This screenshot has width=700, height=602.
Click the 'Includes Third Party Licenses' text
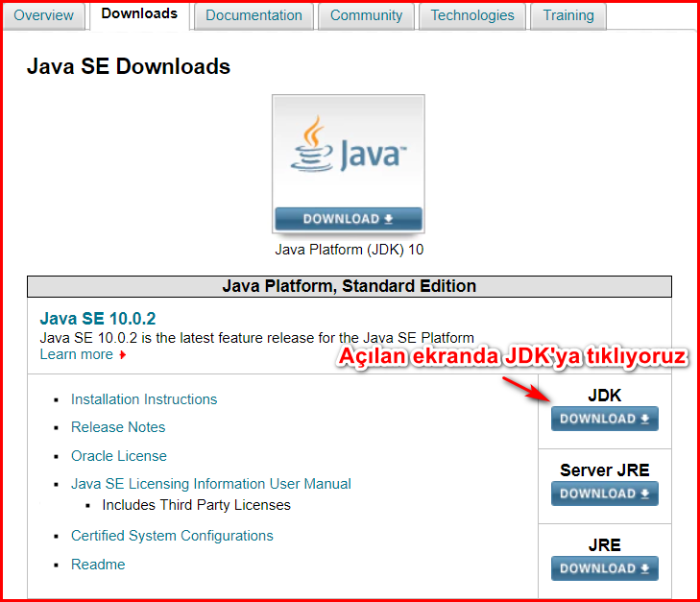point(197,505)
